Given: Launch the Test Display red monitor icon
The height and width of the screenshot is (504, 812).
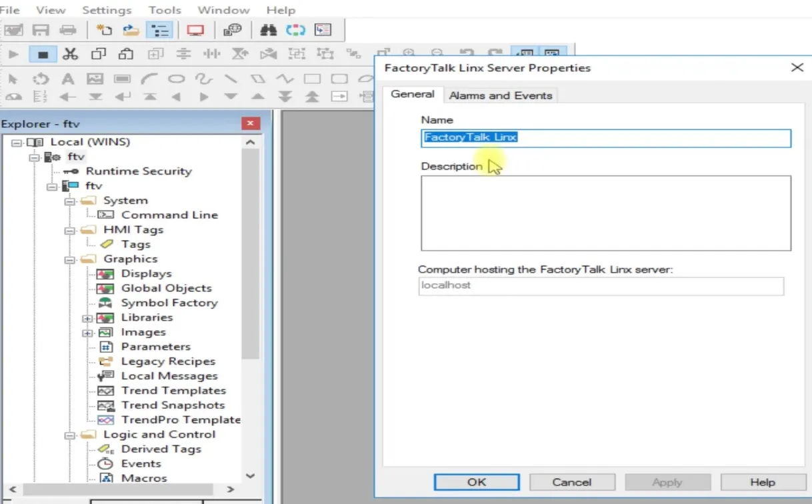Looking at the screenshot, I should click(195, 29).
